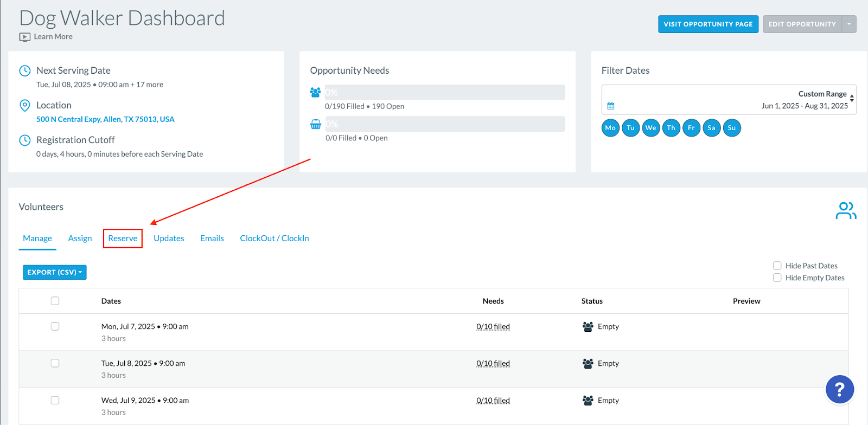The width and height of the screenshot is (868, 425).
Task: Open the Custom Range date selector
Action: coord(729,99)
